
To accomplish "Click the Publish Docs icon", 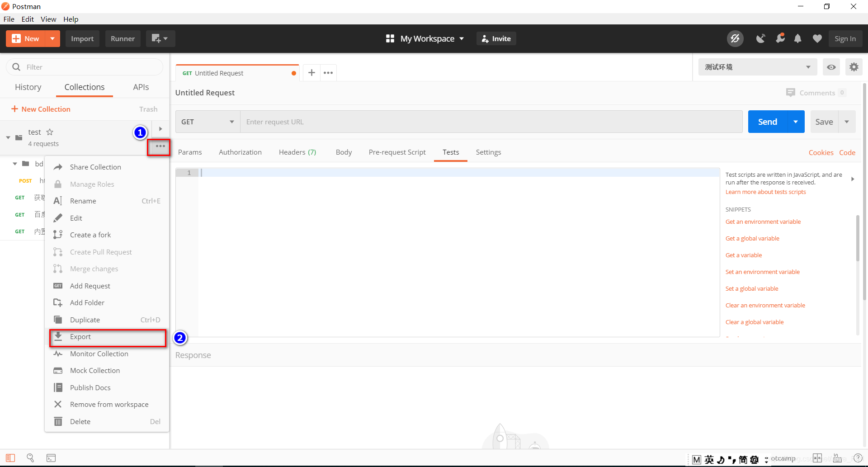I will click(x=58, y=387).
